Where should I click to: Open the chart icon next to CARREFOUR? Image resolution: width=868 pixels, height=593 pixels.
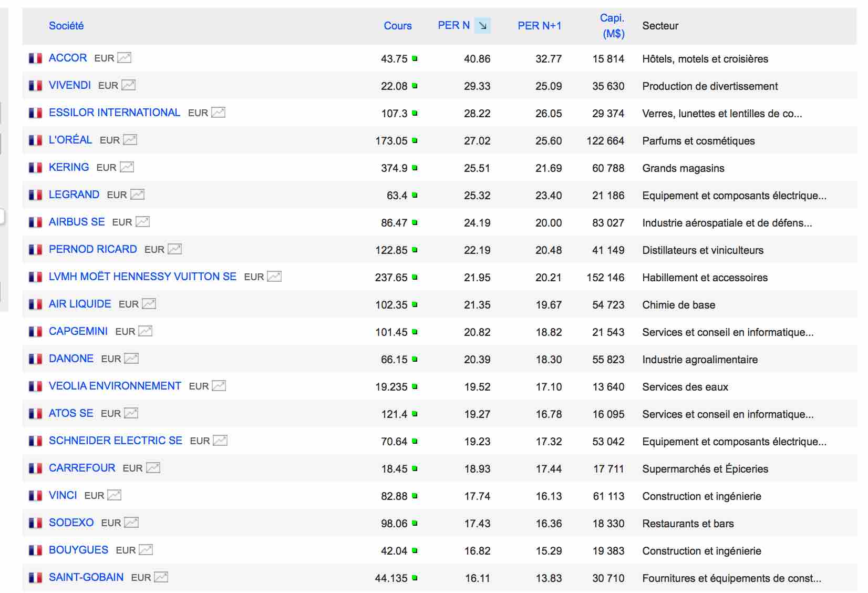(153, 468)
